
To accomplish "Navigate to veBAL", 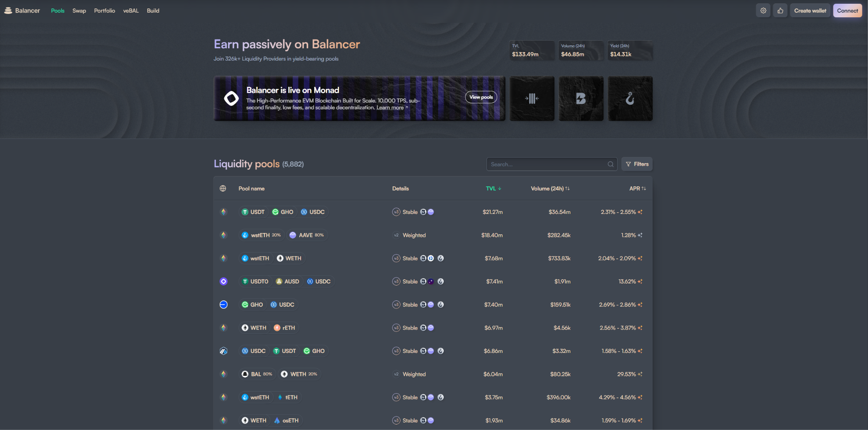I will [x=131, y=10].
